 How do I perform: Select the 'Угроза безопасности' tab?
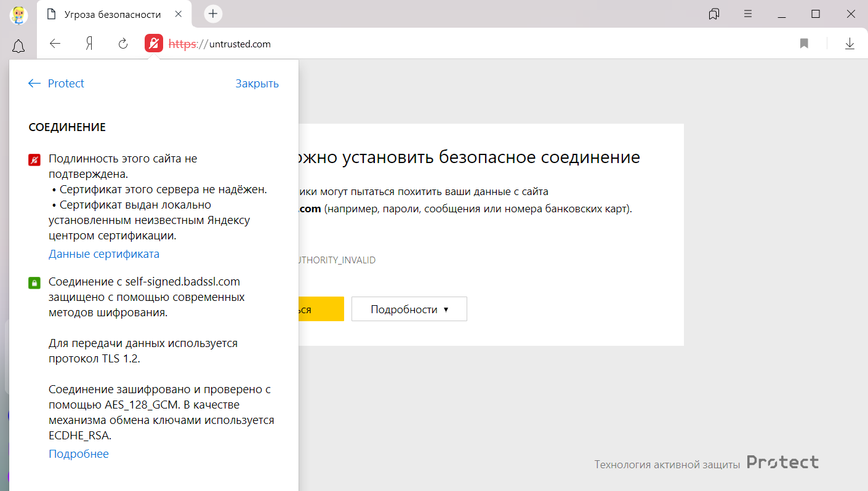coord(115,14)
